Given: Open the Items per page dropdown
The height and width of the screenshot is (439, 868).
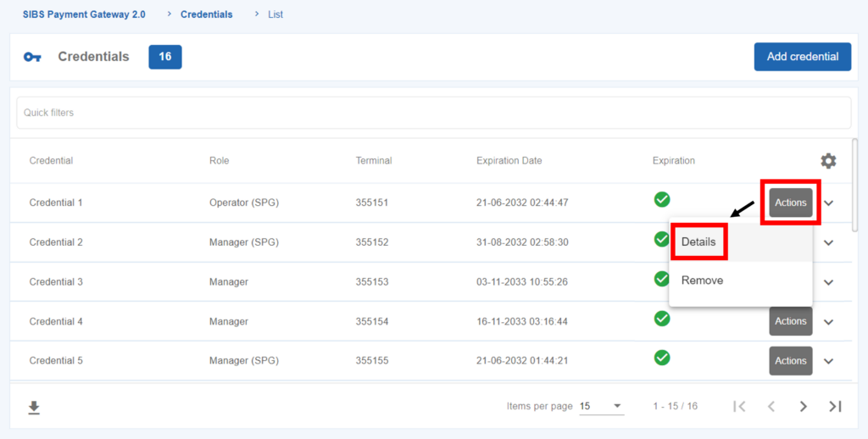Looking at the screenshot, I should pos(602,407).
